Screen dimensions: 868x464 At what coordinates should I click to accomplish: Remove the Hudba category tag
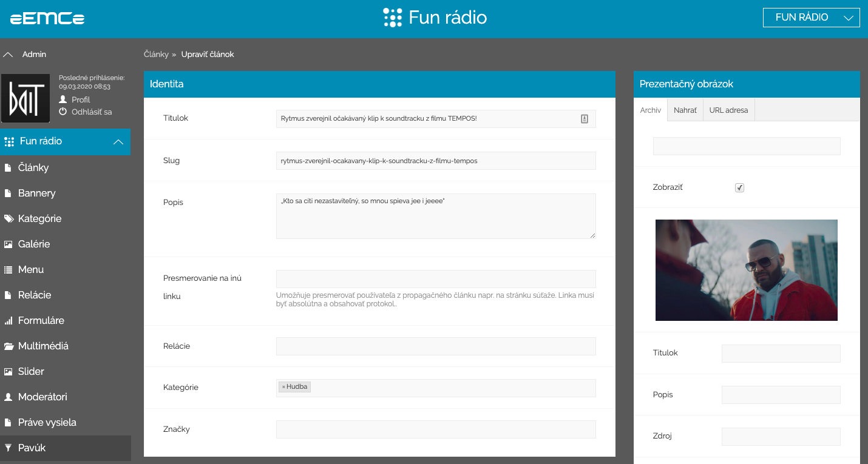283,387
